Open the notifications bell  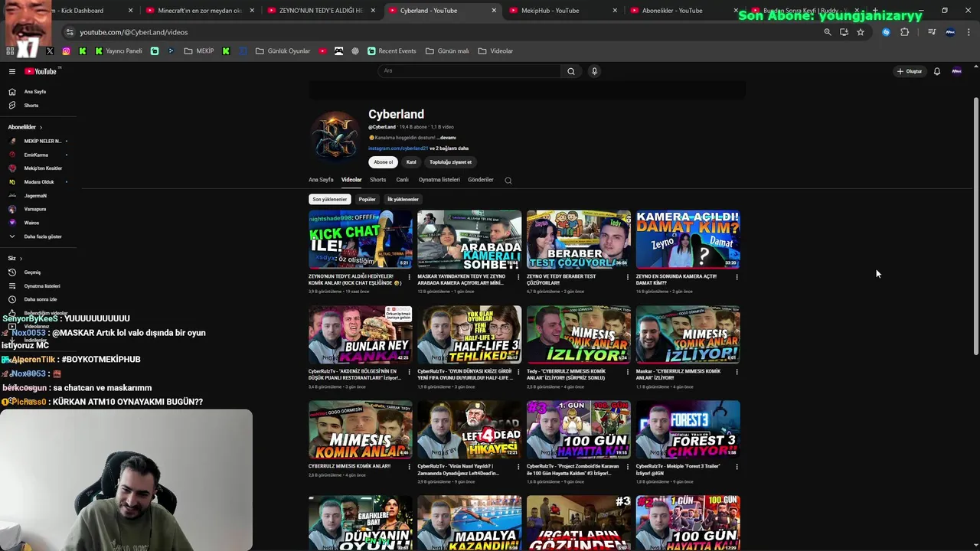coord(936,71)
